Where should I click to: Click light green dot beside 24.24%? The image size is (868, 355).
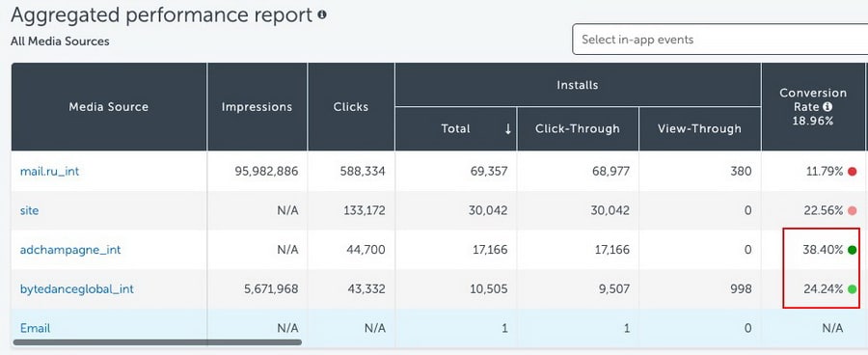852,288
